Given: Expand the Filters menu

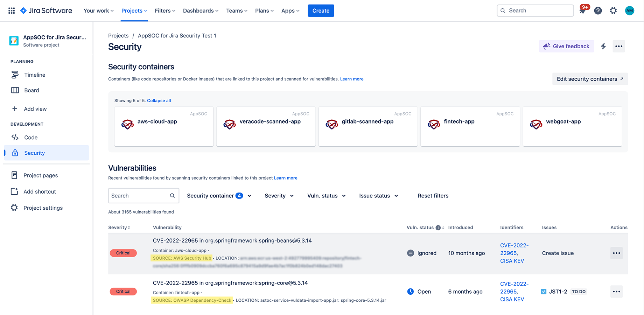Looking at the screenshot, I should tap(165, 10).
